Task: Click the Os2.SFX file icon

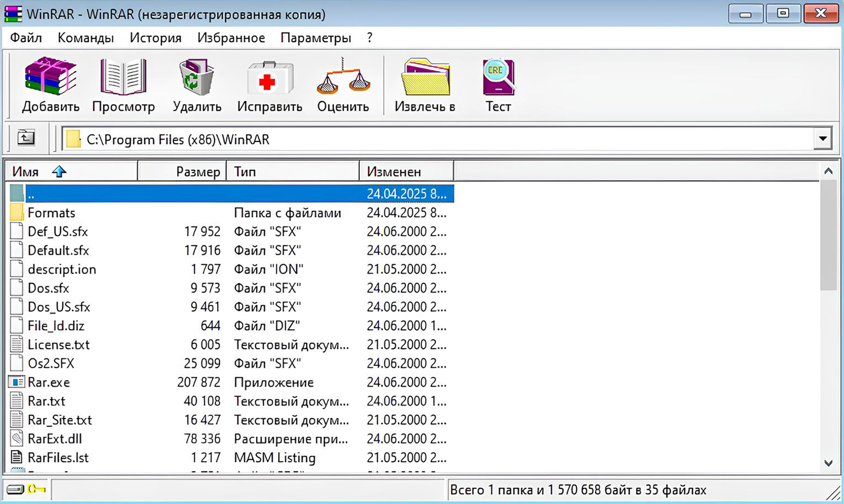Action: tap(17, 363)
